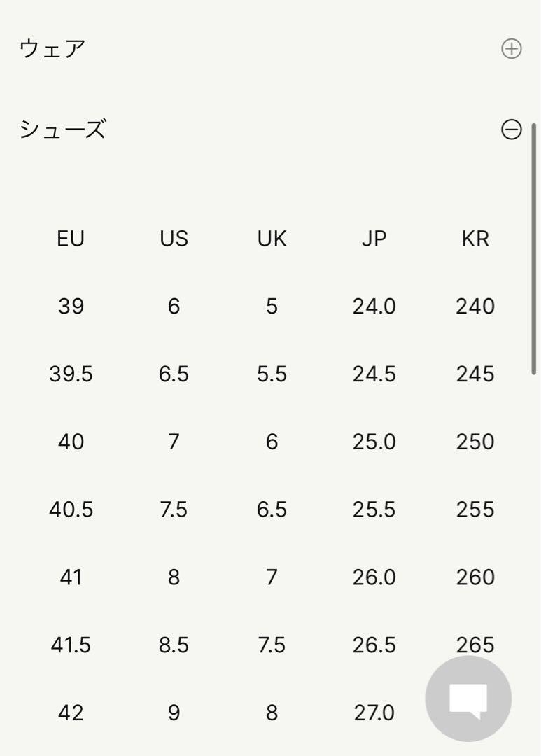Screen dimensions: 541x756
Task: Click the シューズ heading
Action: coord(62,129)
